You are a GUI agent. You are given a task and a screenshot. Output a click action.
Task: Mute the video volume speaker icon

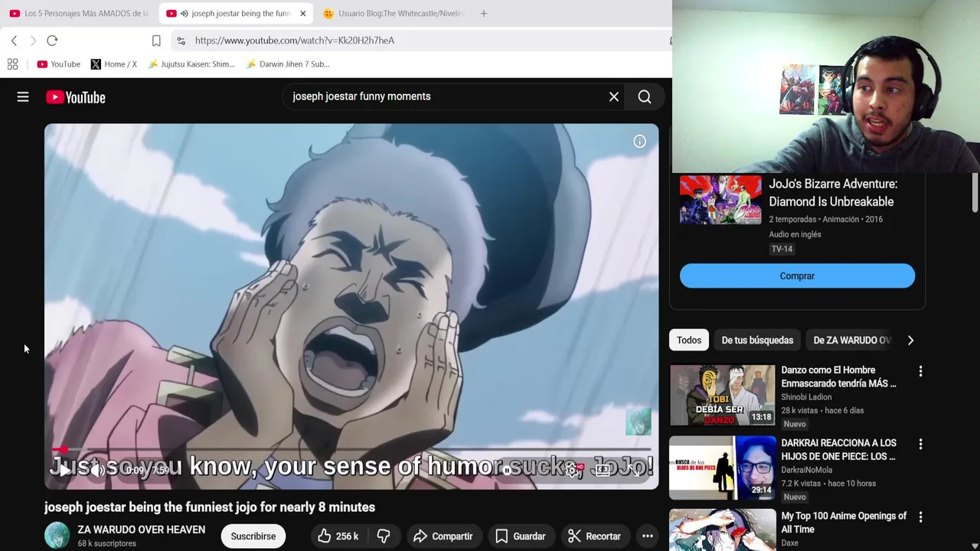point(97,470)
